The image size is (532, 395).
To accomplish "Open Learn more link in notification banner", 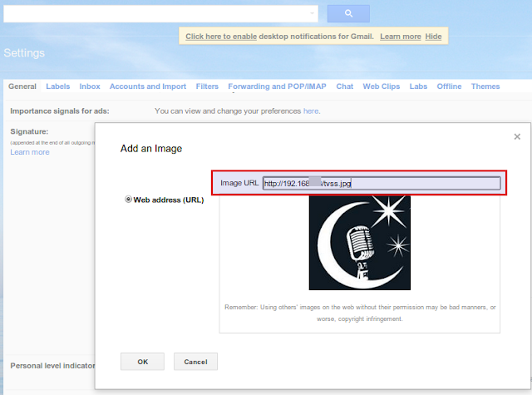I will click(x=401, y=37).
